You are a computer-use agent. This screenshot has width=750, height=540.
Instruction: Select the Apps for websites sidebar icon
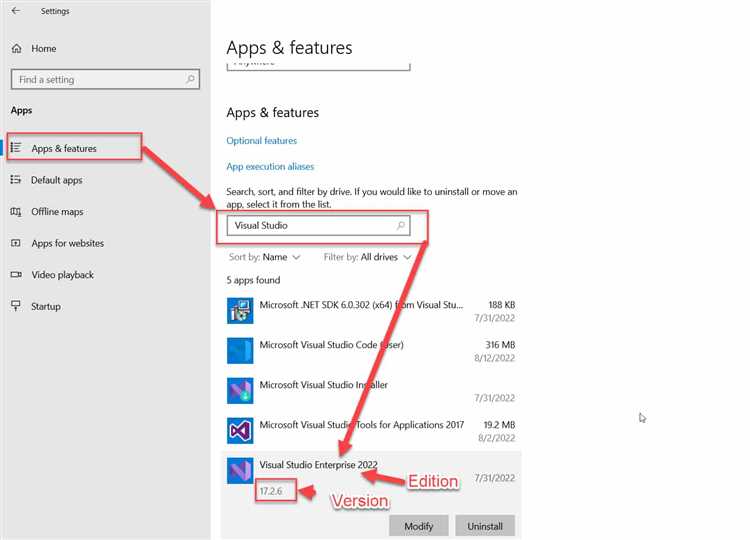pos(16,243)
